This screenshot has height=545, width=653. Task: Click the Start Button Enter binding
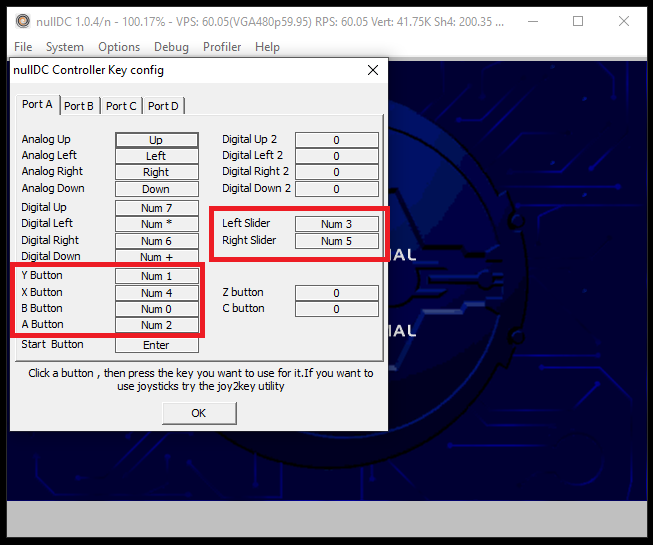point(156,345)
